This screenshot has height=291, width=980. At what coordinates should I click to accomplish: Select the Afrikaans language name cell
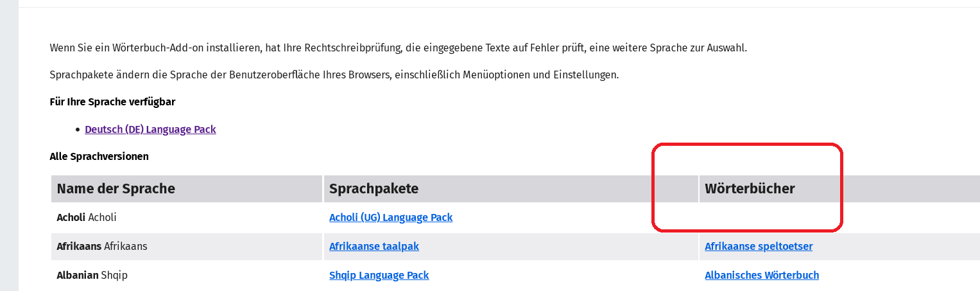click(x=96, y=246)
